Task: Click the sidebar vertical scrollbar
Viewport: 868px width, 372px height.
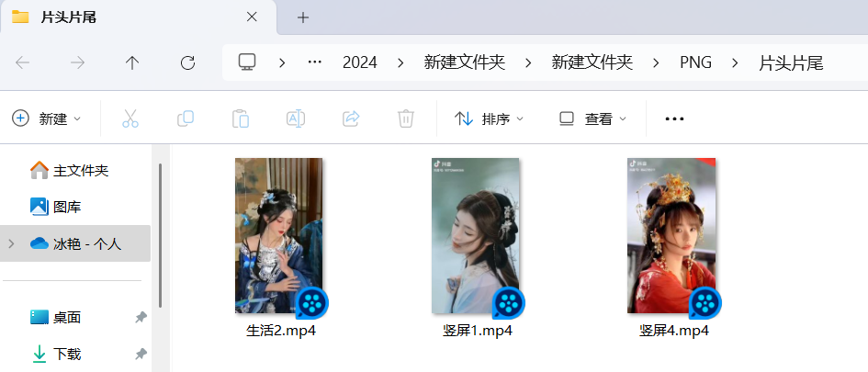Action: (160, 235)
